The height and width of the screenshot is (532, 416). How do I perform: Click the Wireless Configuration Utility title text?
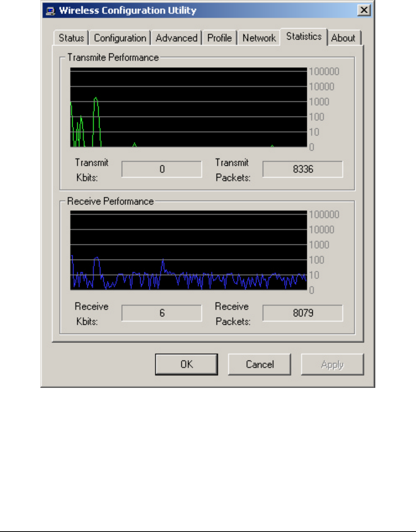point(128,10)
